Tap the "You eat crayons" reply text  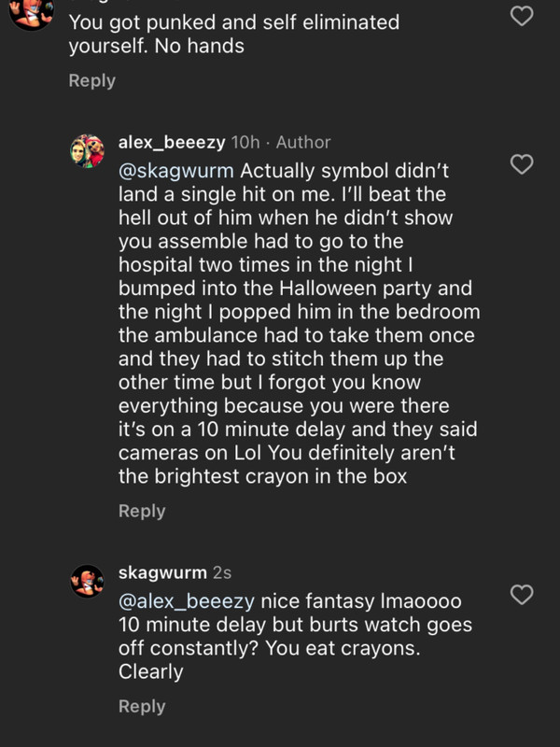tap(343, 648)
